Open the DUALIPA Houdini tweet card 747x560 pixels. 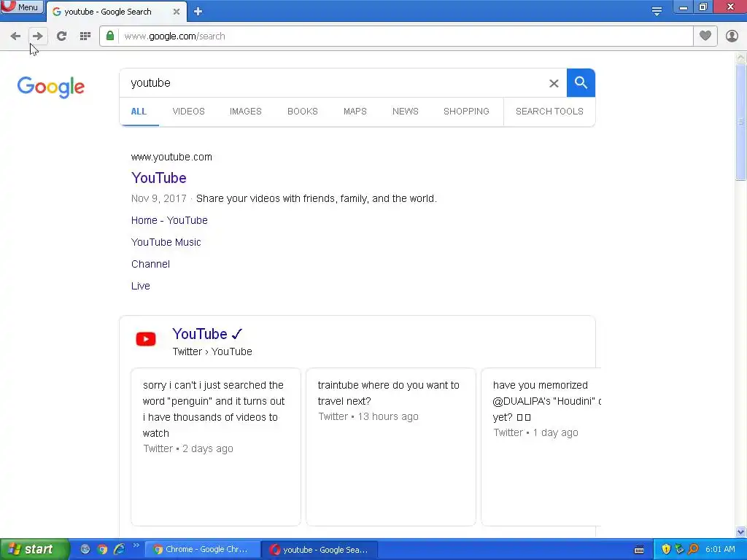tap(541, 447)
